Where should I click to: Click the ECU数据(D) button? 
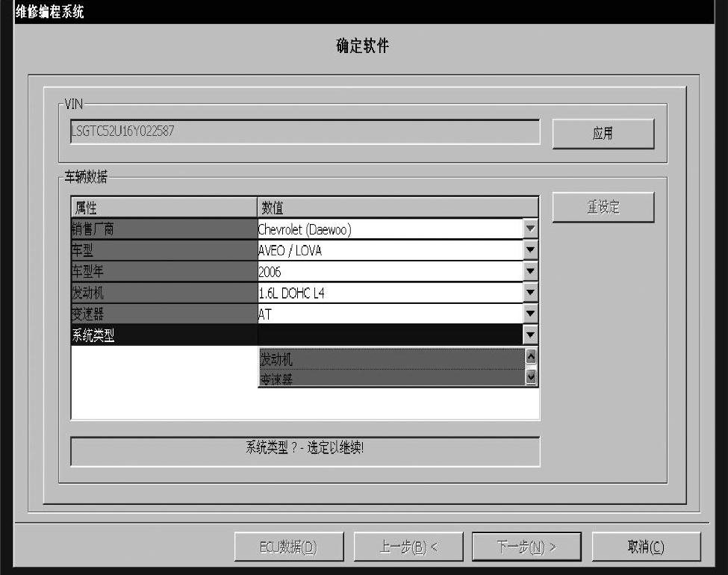289,547
